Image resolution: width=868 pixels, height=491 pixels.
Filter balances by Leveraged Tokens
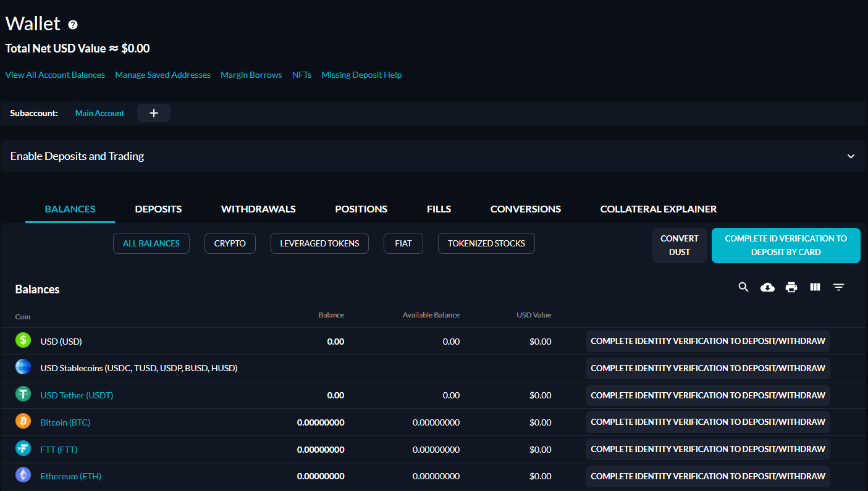pos(319,243)
